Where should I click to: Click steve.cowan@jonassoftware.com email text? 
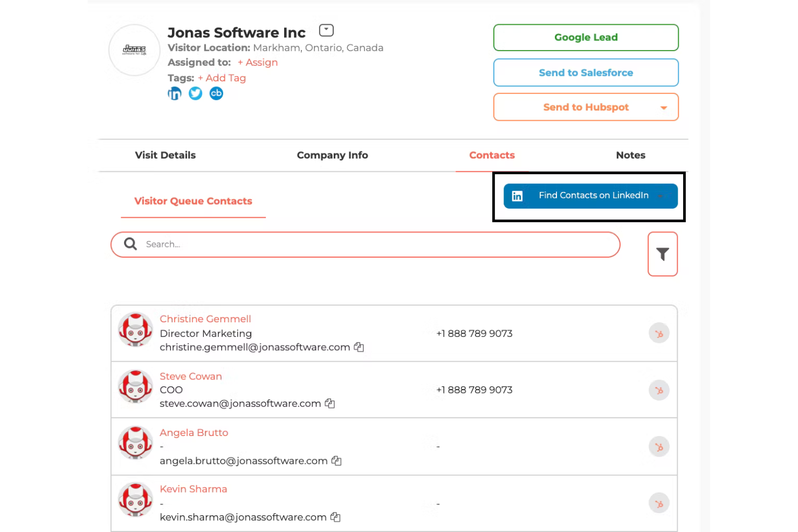[240, 404]
